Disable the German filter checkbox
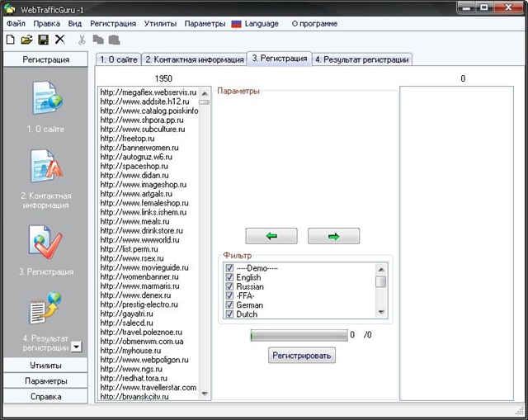This screenshot has width=528, height=420. tap(229, 304)
